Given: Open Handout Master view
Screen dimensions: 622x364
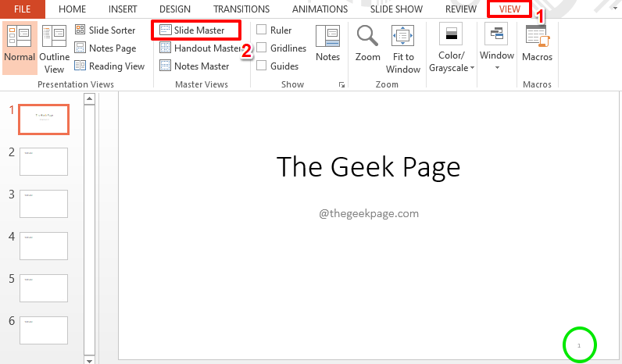Looking at the screenshot, I should click(200, 48).
